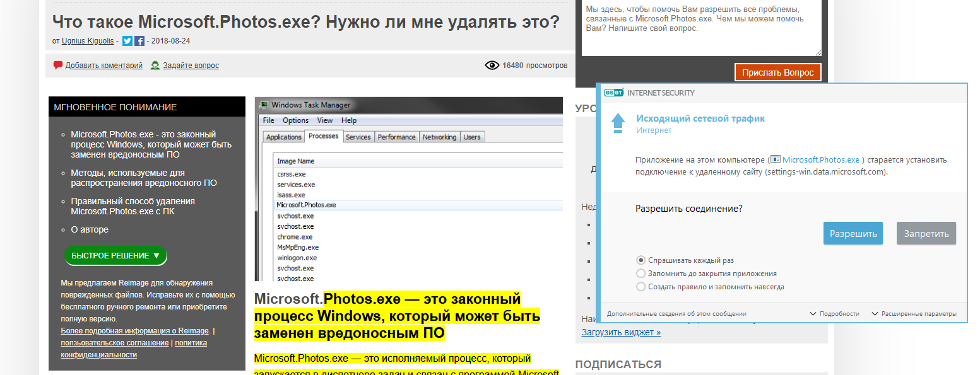Open the Options menu in Task Manager image
This screenshot has height=375, width=980.
point(295,120)
